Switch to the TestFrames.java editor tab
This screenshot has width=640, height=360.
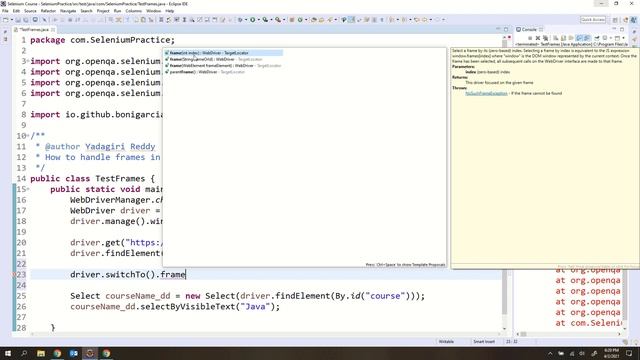(34, 29)
